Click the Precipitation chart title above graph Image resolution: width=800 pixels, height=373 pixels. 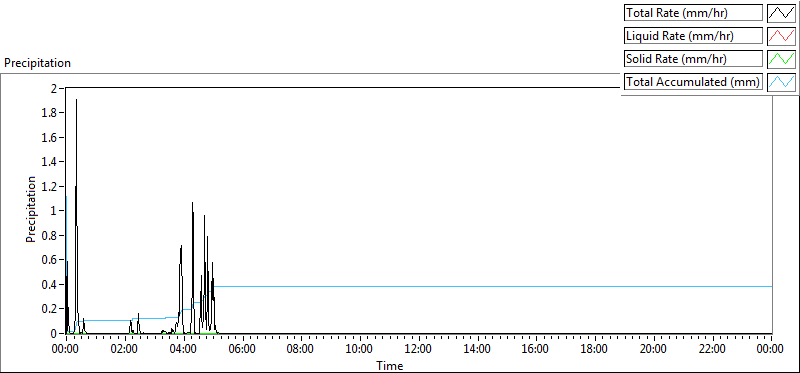click(37, 63)
